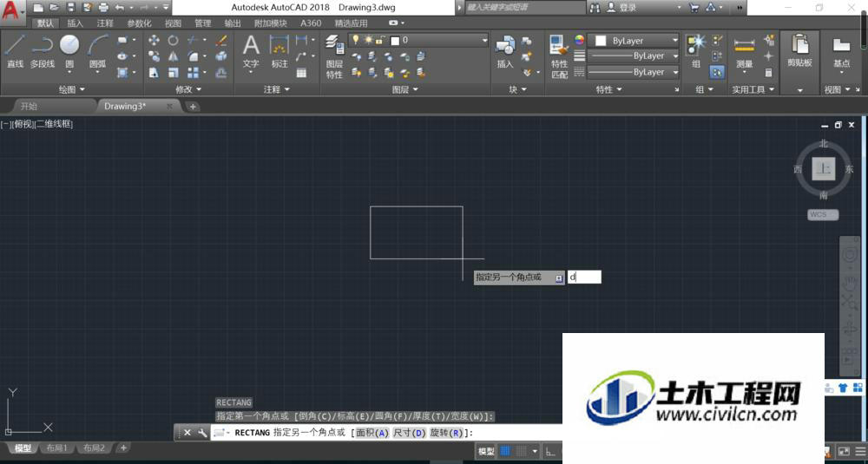Click the 旋转(R) command option

tap(446, 433)
